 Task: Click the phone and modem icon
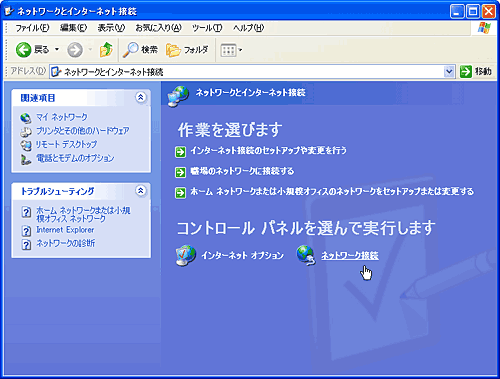tap(26, 159)
